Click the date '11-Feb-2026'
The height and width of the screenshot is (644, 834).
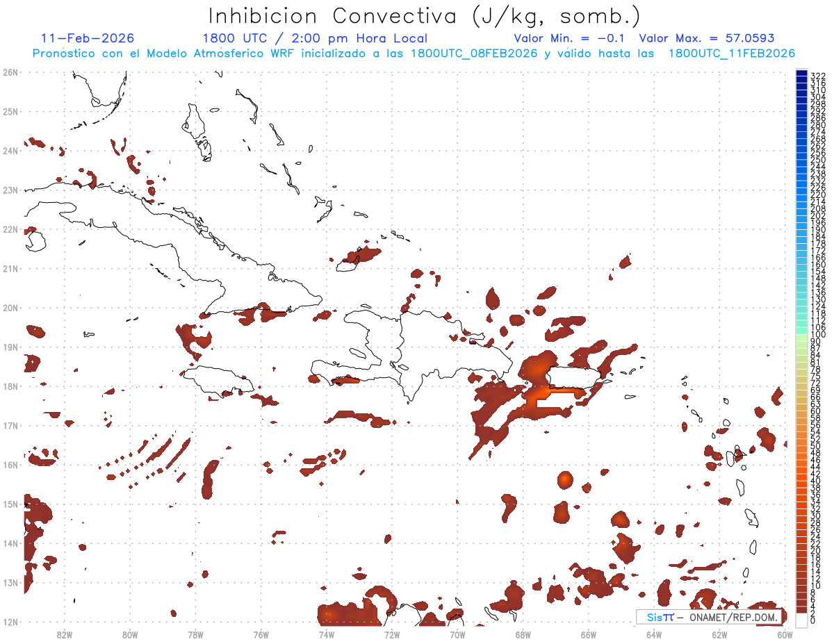tap(88, 38)
